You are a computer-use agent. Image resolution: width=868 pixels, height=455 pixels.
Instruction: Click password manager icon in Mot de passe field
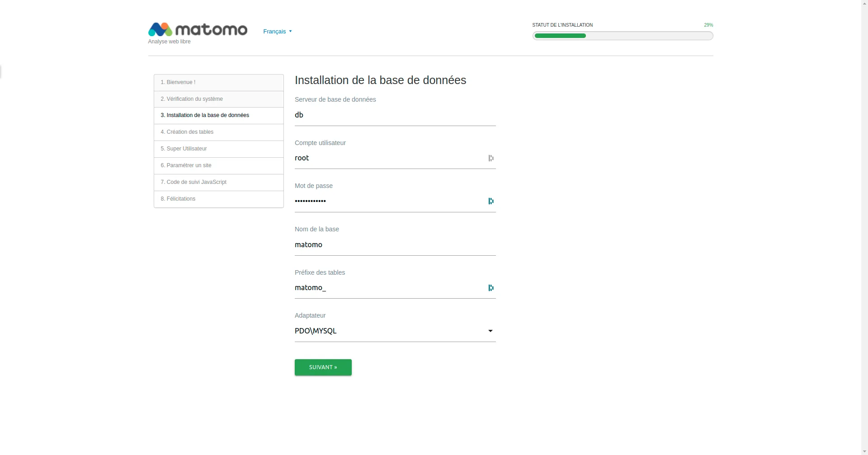point(491,201)
